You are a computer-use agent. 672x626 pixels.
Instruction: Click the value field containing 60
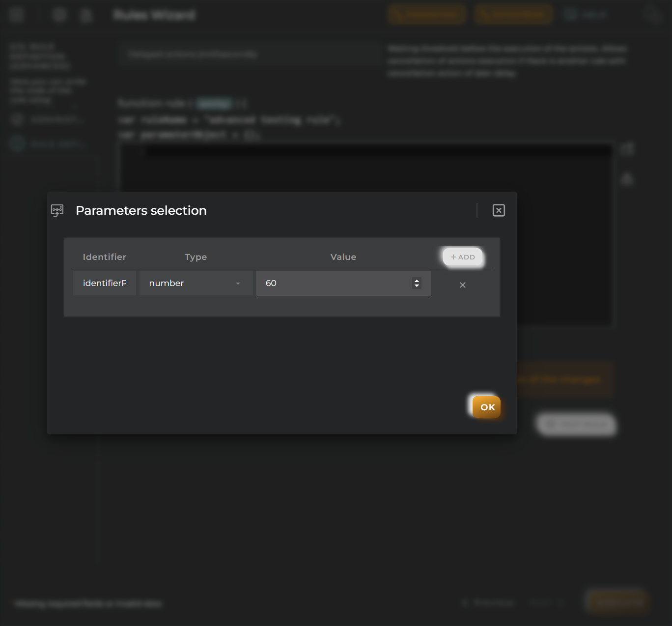(343, 283)
